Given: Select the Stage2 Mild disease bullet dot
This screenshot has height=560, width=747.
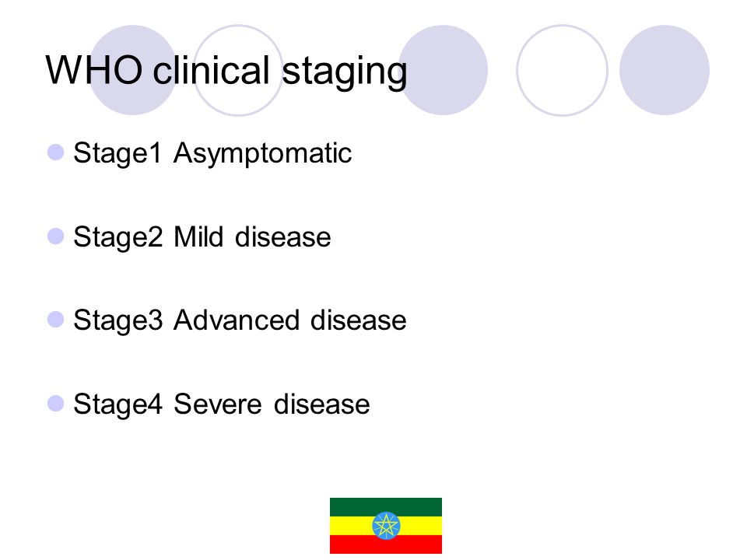Looking at the screenshot, I should (x=56, y=236).
